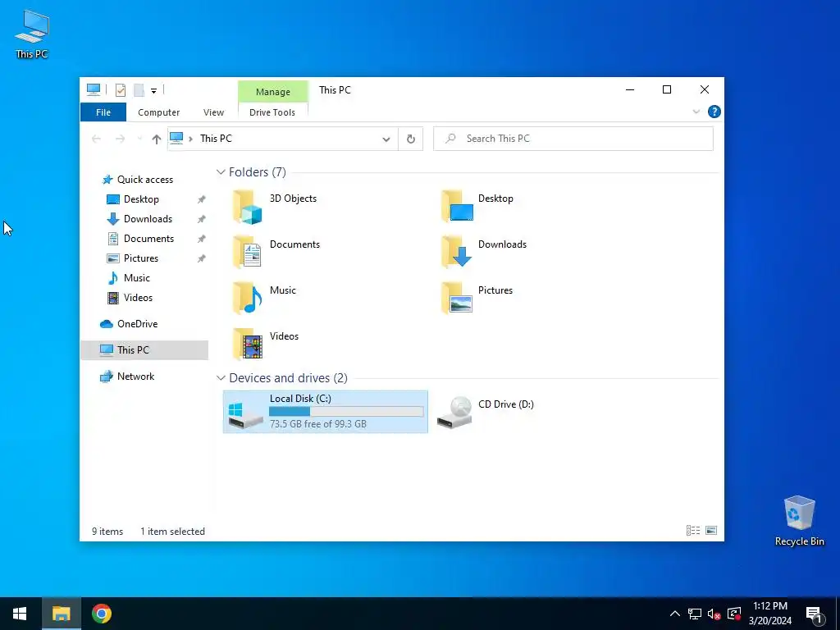Image resolution: width=840 pixels, height=630 pixels.
Task: Open the Computer ribbon tab
Action: (158, 112)
